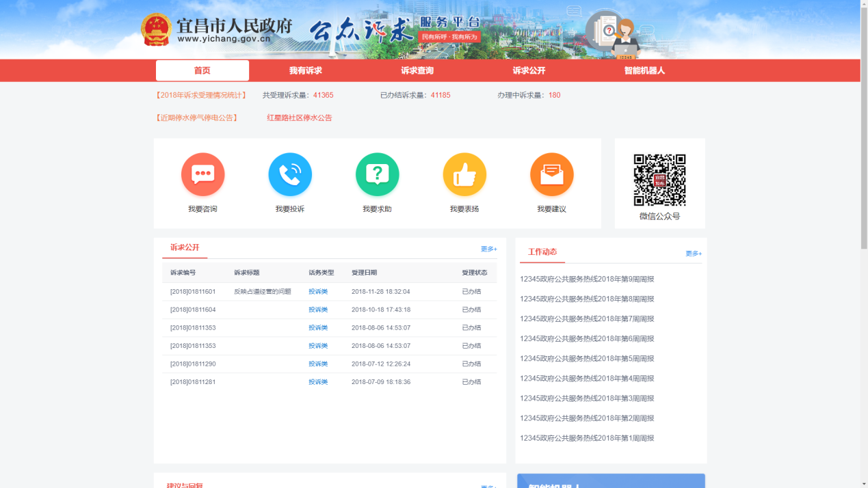Screen dimensions: 868x488
Task: Switch to 诉求查询 nav tab
Action: (x=417, y=70)
